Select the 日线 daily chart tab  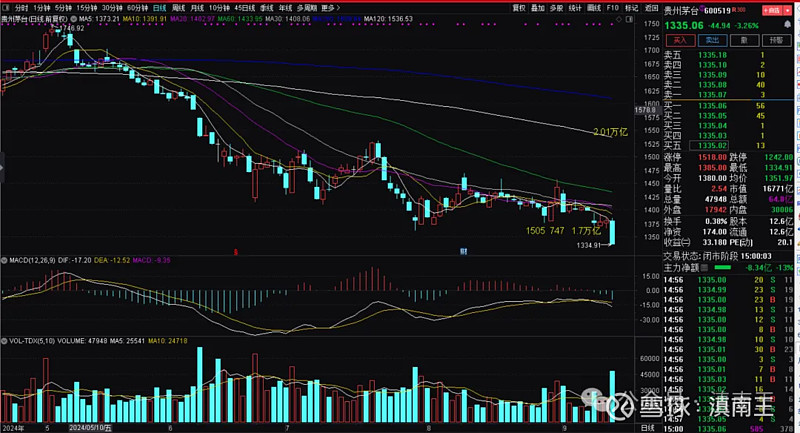(x=160, y=8)
